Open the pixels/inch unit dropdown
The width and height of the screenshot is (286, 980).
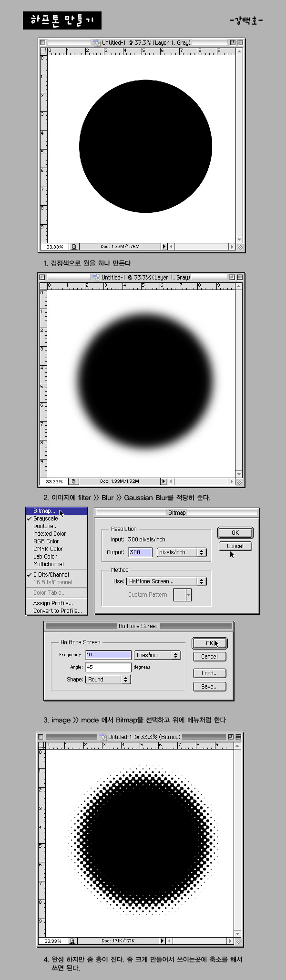pyautogui.click(x=182, y=552)
